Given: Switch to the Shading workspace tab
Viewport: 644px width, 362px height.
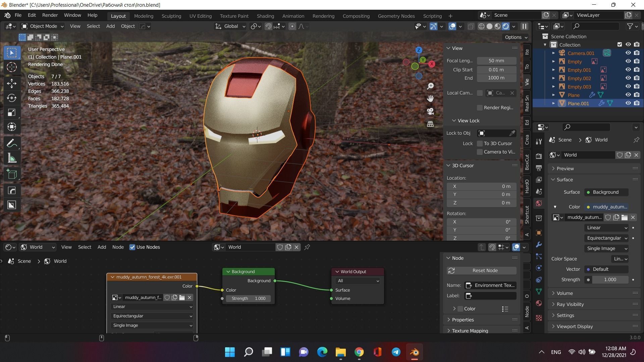Looking at the screenshot, I should click(x=265, y=16).
